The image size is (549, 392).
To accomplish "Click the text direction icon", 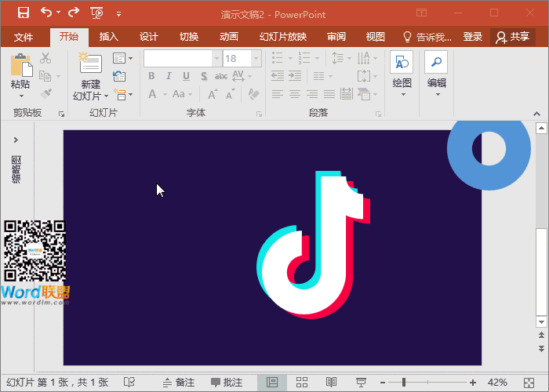I will (363, 58).
